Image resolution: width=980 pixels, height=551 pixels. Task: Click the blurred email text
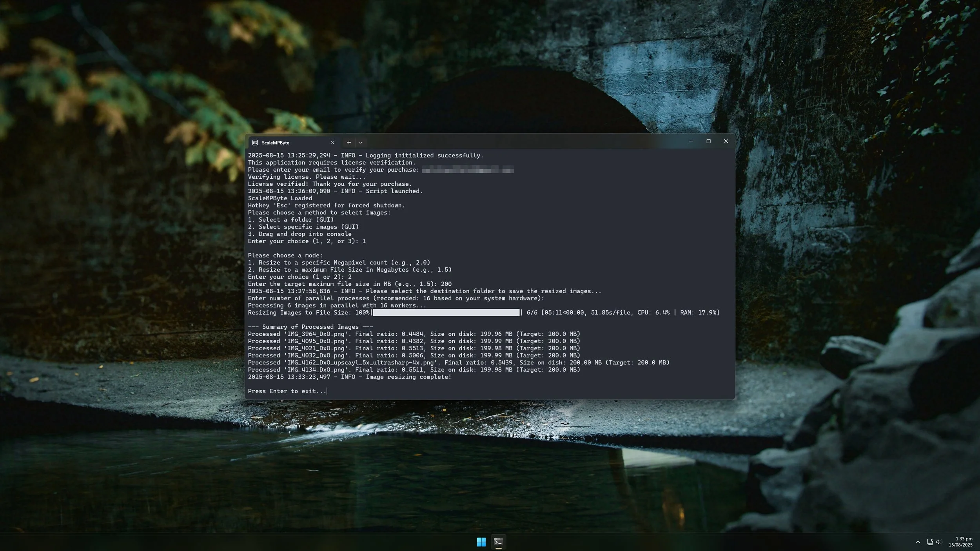click(x=467, y=170)
